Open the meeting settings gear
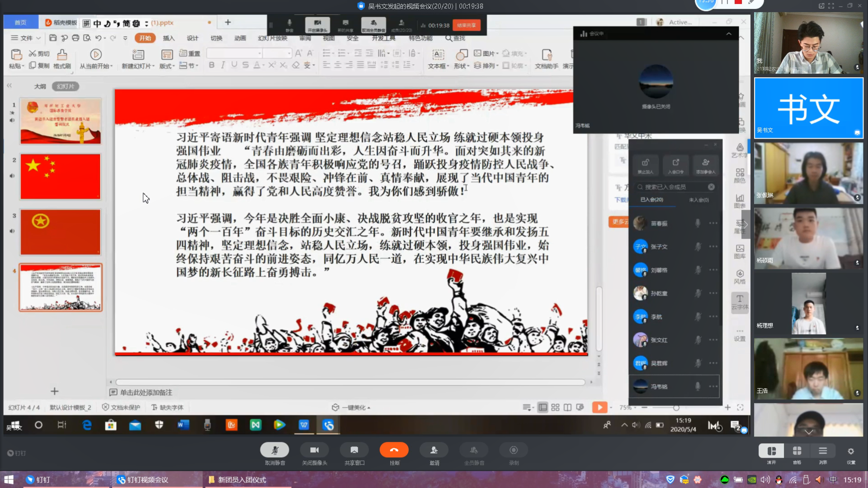868x488 pixels. point(851,451)
